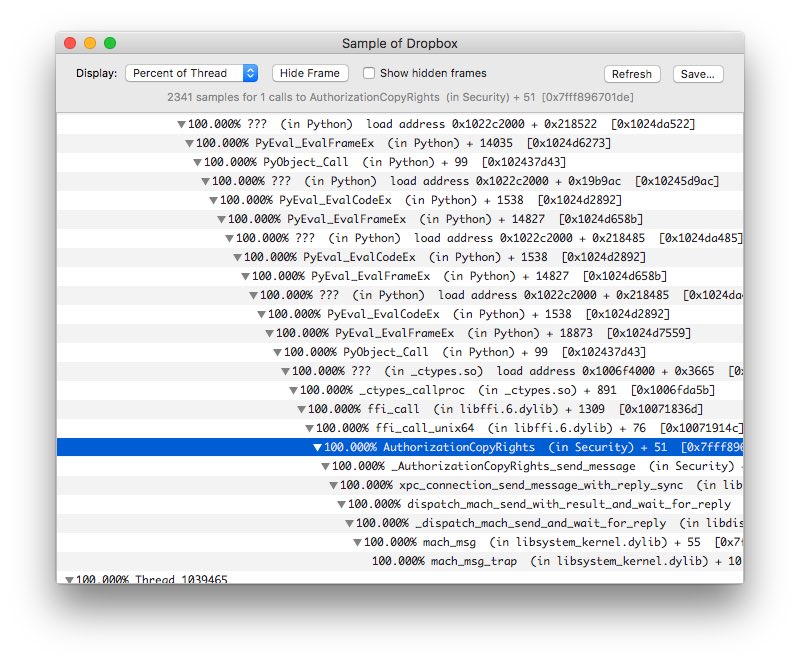Collapse dispatch_mach_send_with_result_and_wait_for_reply row
This screenshot has width=800, height=664.
(x=341, y=504)
